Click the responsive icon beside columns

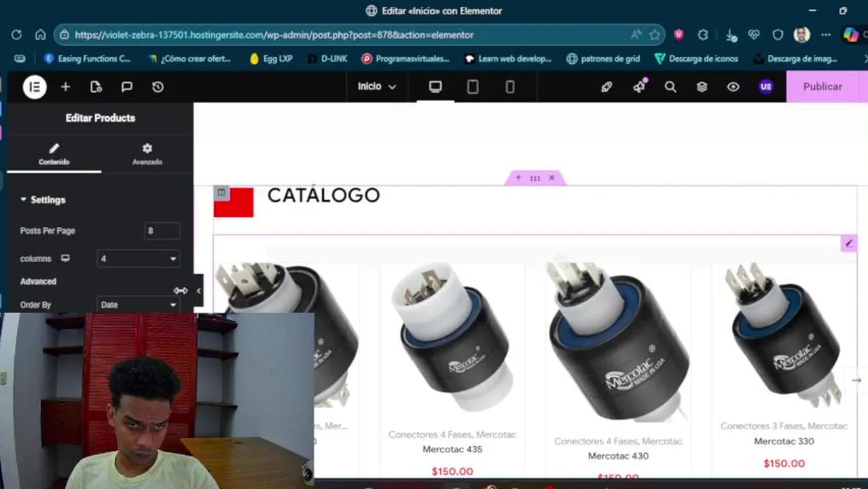[x=65, y=258]
